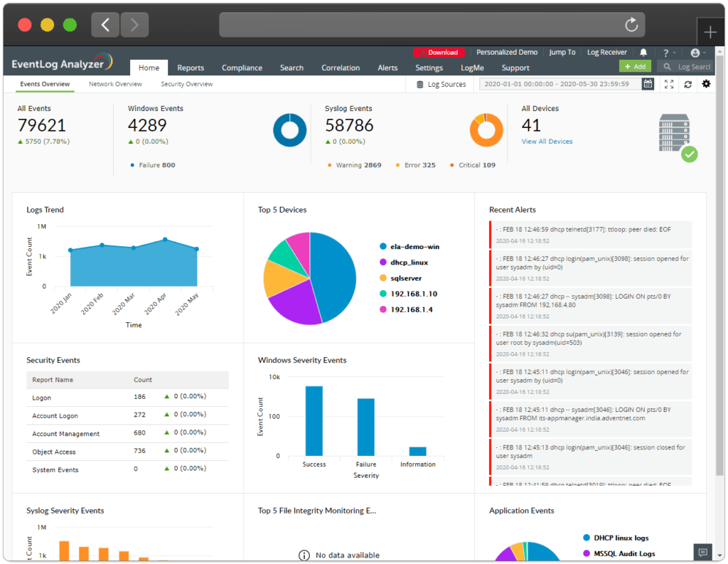
Task: Select the Network Overview sub-tab
Action: point(115,84)
